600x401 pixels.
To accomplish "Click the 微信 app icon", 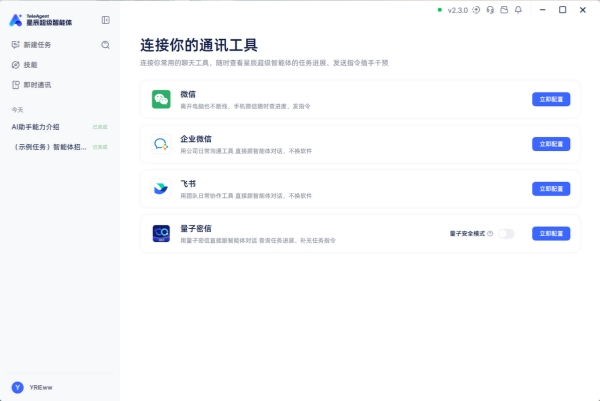I will [x=161, y=99].
